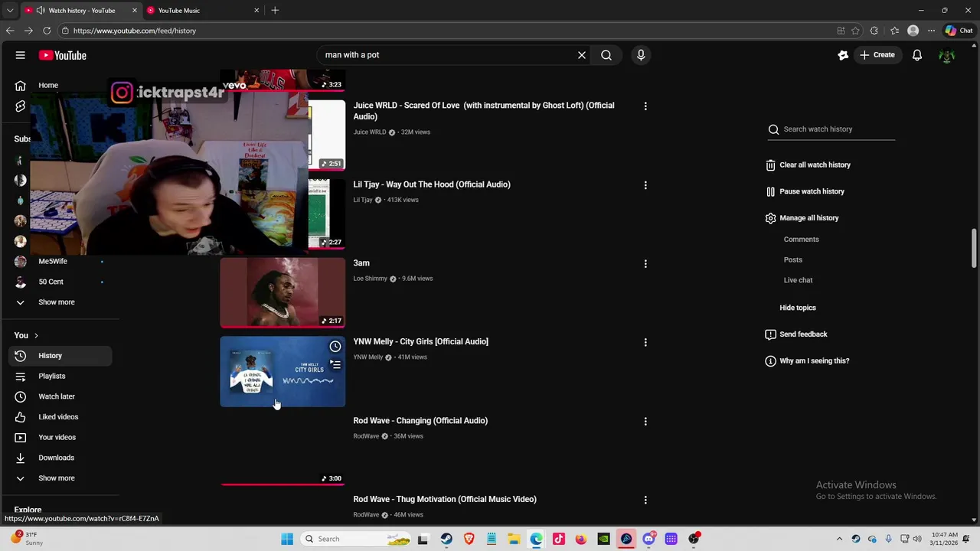The height and width of the screenshot is (551, 980).
Task: Open three-dot menu for 3am video
Action: point(645,264)
